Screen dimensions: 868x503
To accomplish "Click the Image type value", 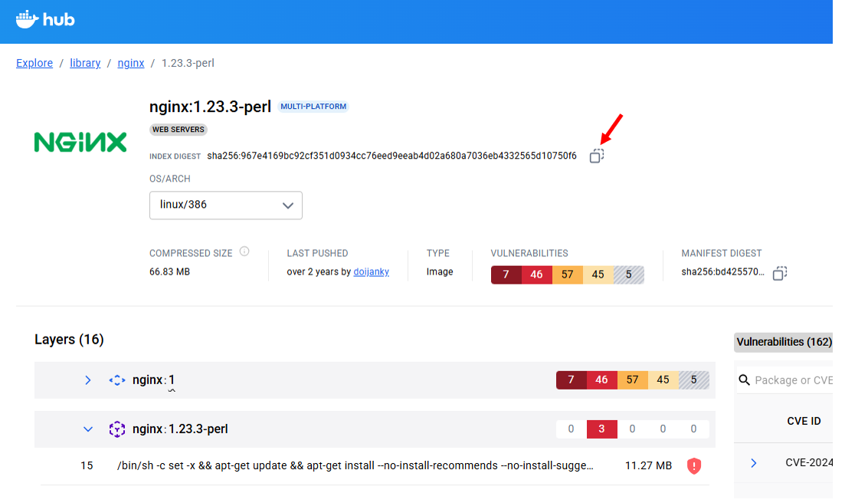I will coord(440,272).
